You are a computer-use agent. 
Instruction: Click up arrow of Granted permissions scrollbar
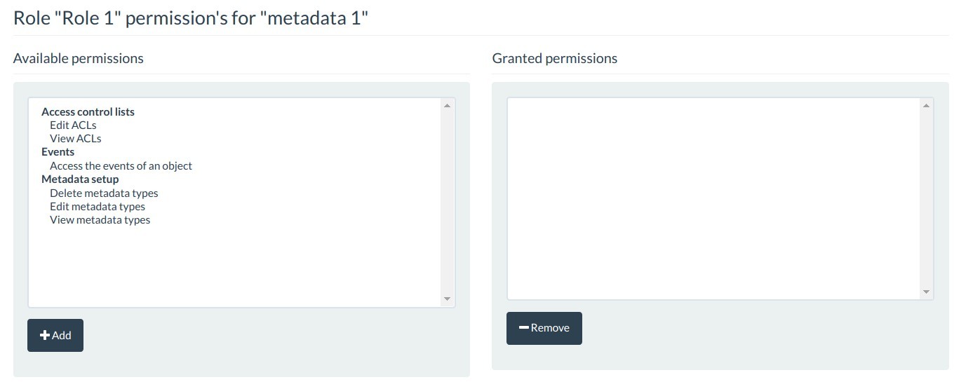[x=926, y=106]
